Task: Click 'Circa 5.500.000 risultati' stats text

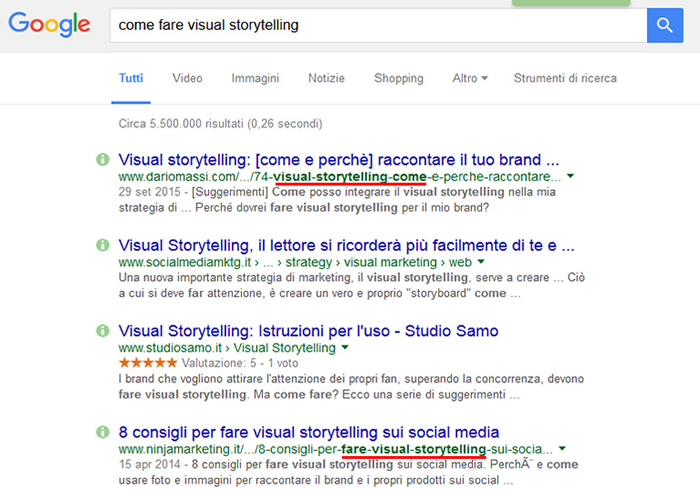Action: (x=221, y=124)
